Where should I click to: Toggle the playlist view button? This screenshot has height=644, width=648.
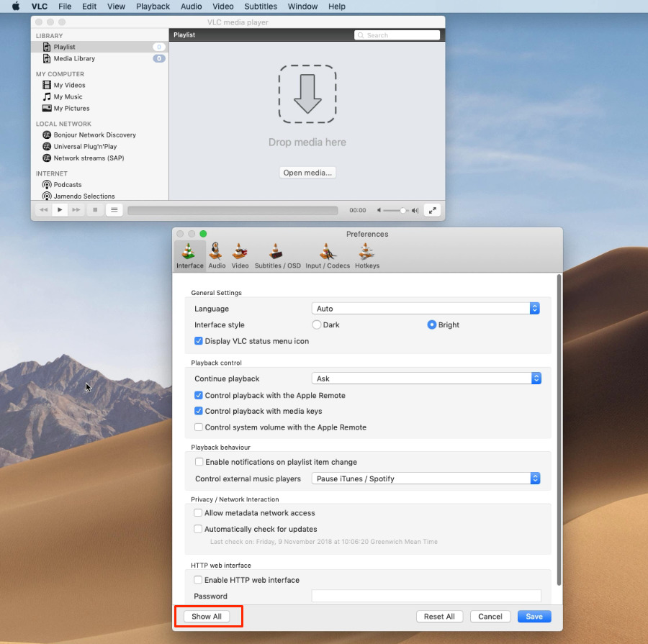point(114,210)
